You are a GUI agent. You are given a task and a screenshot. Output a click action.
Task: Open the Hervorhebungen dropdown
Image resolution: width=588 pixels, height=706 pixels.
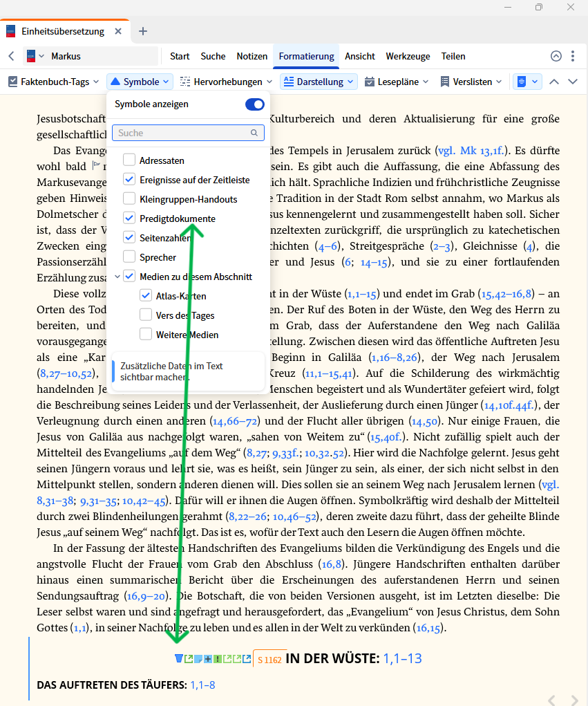click(226, 82)
